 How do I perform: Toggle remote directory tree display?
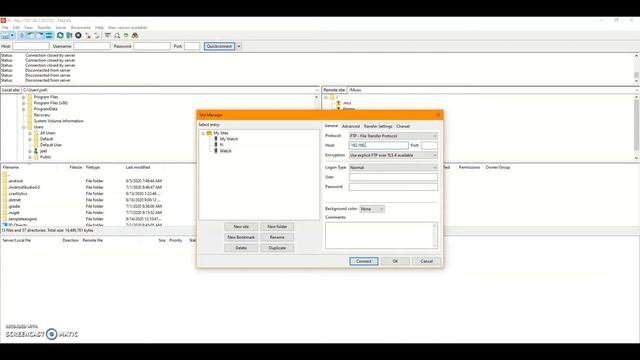click(40, 36)
